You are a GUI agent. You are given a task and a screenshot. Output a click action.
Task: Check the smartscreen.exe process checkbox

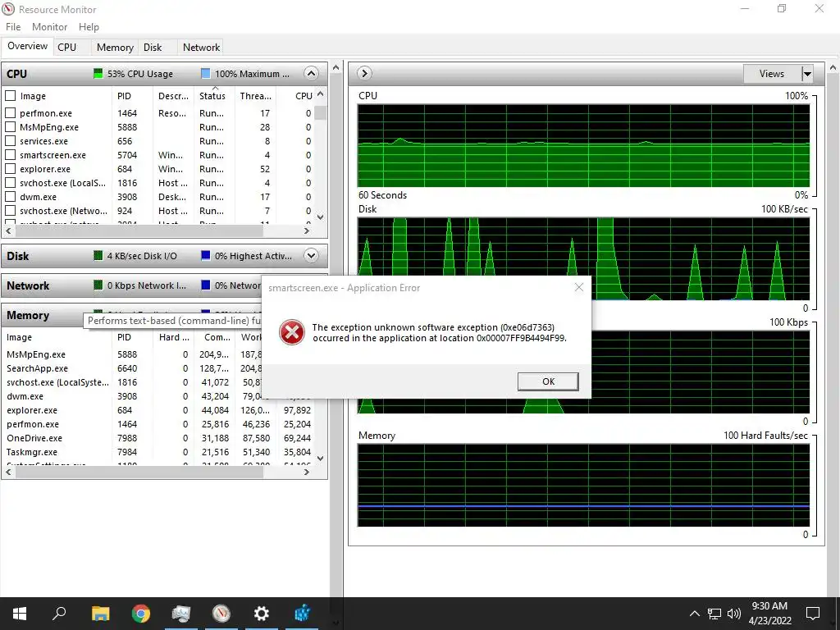[x=10, y=155]
